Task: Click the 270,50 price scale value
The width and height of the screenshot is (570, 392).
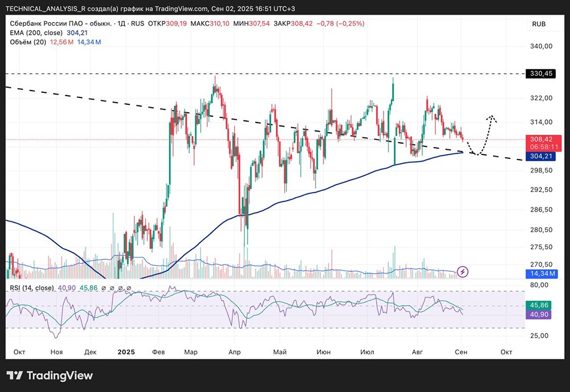Action: [541, 264]
